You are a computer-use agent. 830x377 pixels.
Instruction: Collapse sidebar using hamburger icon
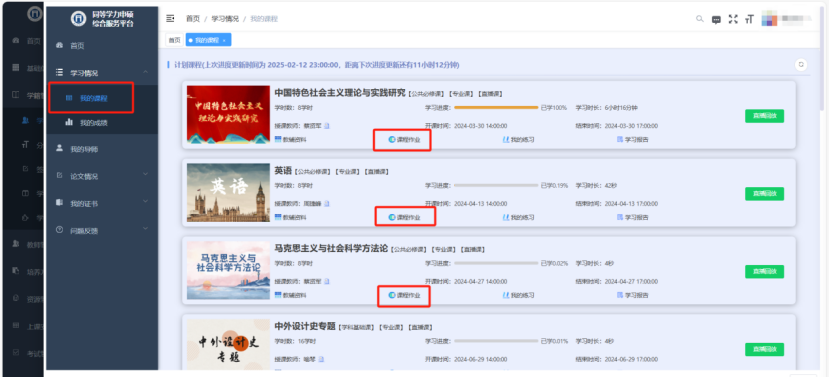click(170, 19)
